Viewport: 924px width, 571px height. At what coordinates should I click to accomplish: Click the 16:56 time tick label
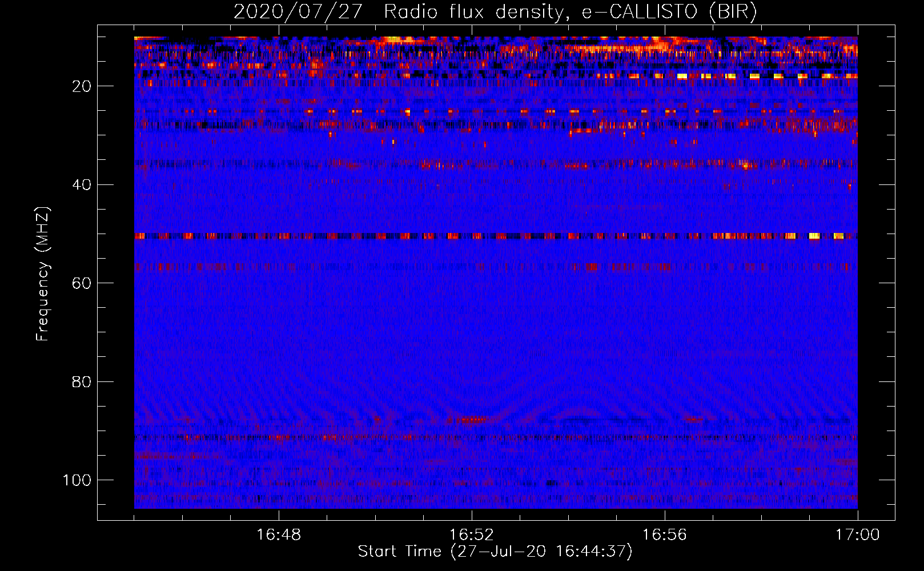pos(665,535)
